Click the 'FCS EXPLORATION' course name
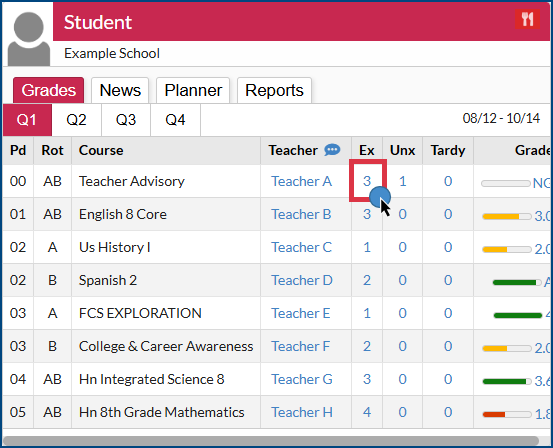 click(x=140, y=313)
